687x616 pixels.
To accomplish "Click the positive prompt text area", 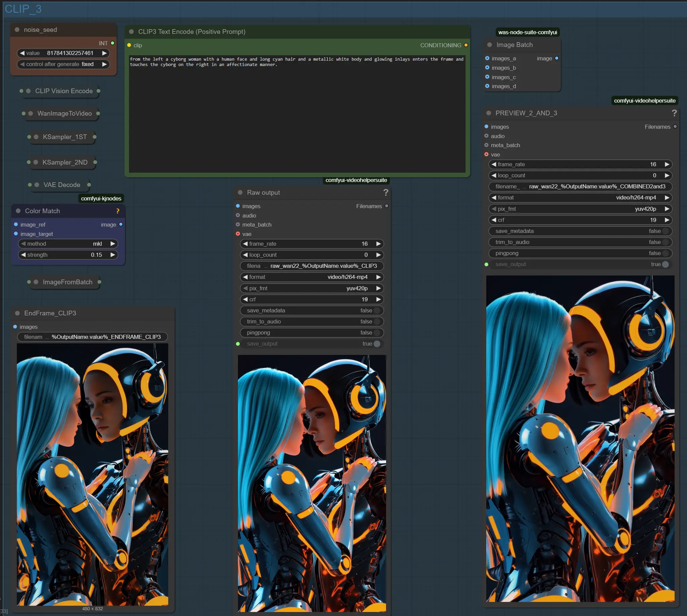I will coord(297,115).
